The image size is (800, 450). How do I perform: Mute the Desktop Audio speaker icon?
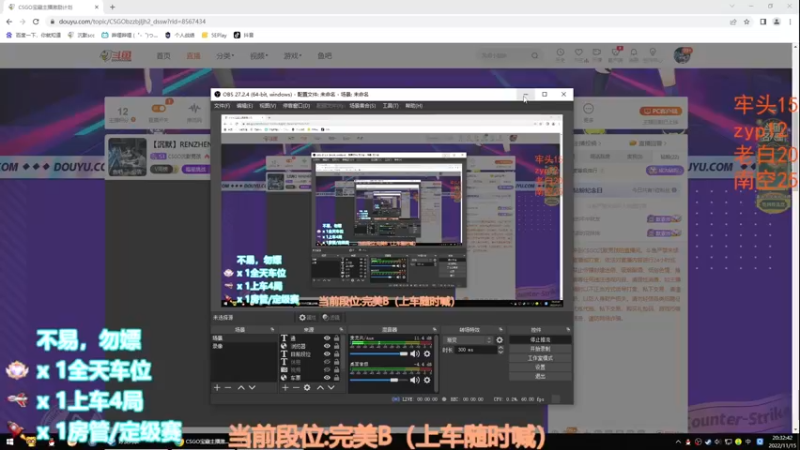pyautogui.click(x=415, y=380)
